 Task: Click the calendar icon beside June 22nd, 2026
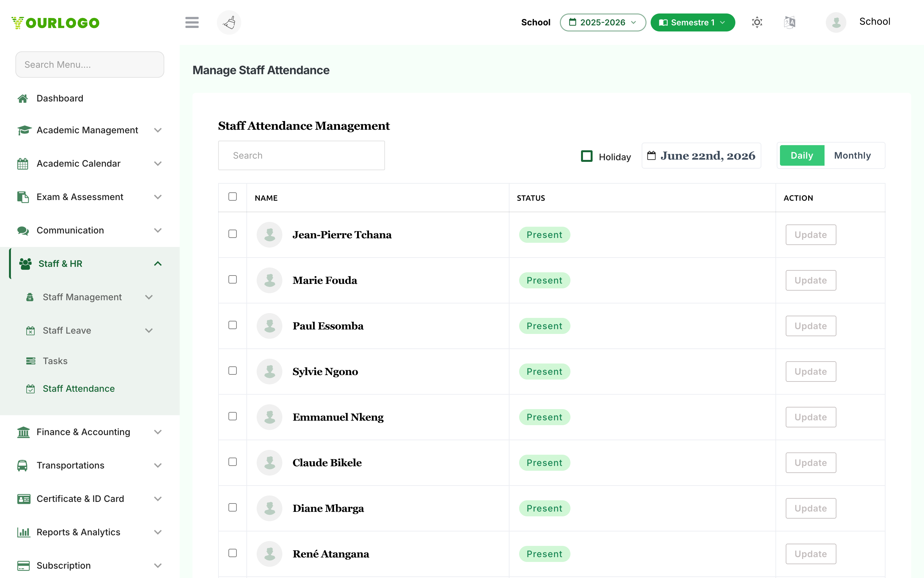pyautogui.click(x=651, y=156)
